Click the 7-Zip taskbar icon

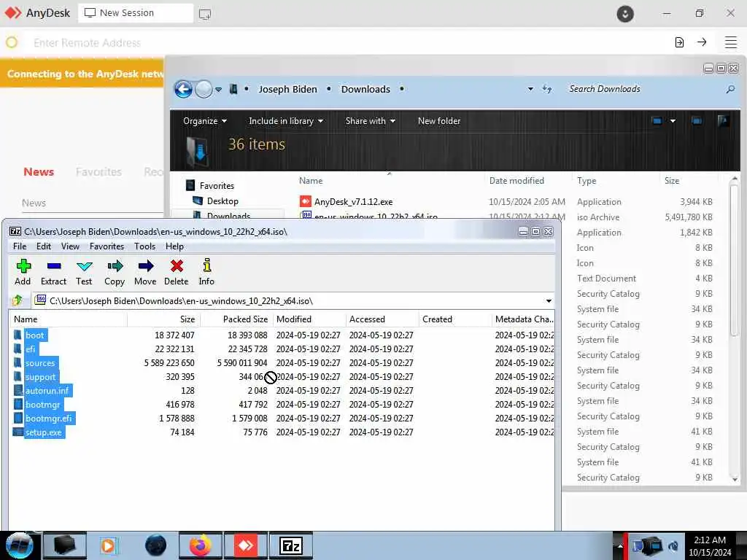click(291, 545)
